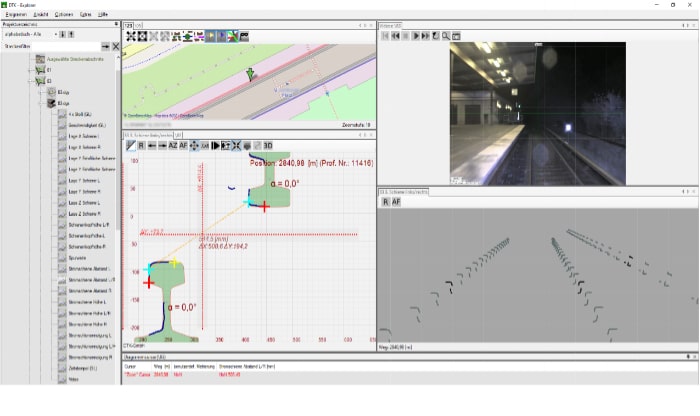Viewport: 700px width, 416px height.
Task: Toggle the AF button in 3D rail view
Action: pos(397,201)
